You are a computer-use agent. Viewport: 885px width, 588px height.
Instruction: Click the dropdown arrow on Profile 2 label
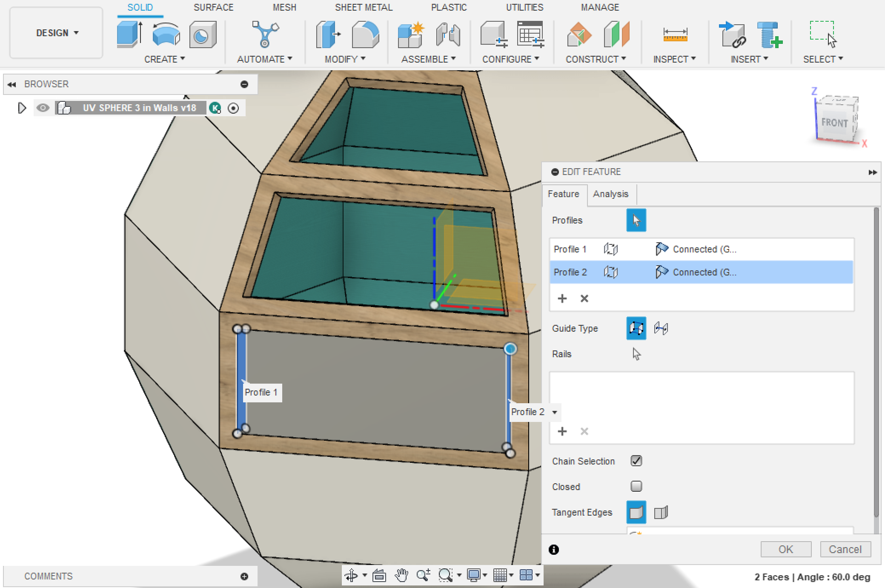(x=554, y=411)
